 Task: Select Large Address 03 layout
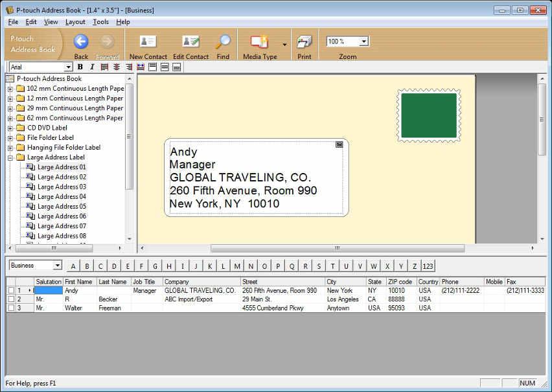tap(62, 187)
